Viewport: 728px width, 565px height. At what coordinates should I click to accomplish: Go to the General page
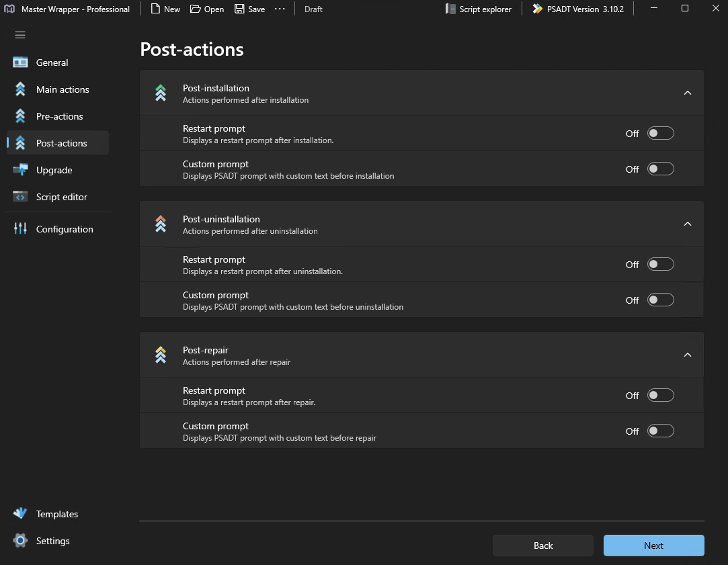click(x=58, y=62)
